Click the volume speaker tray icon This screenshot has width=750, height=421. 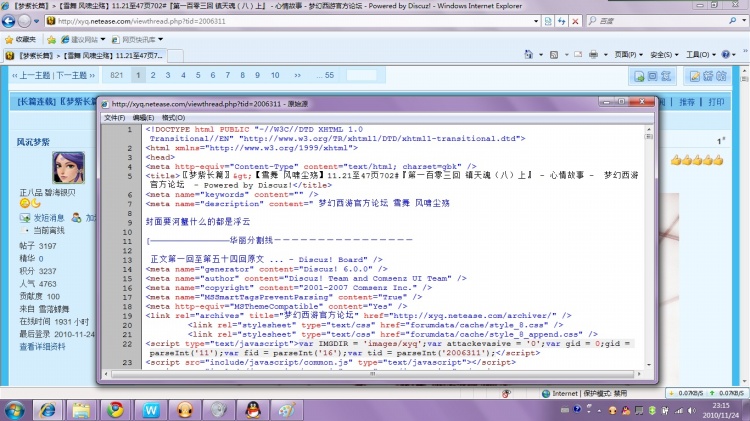(691, 410)
